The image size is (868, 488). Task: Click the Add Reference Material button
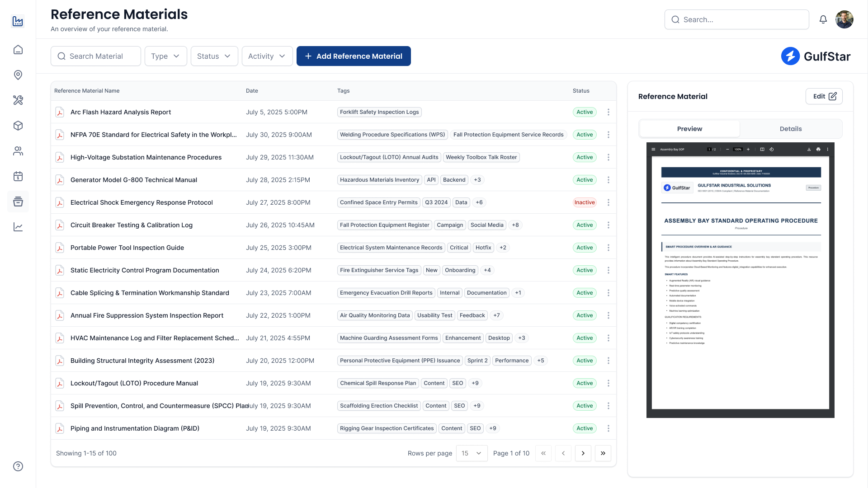click(x=354, y=56)
